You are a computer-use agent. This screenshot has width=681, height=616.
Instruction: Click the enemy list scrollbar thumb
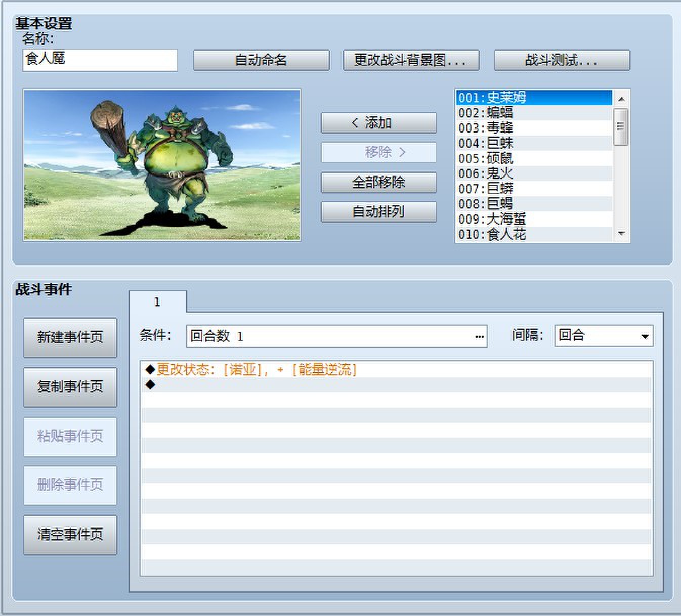(621, 126)
